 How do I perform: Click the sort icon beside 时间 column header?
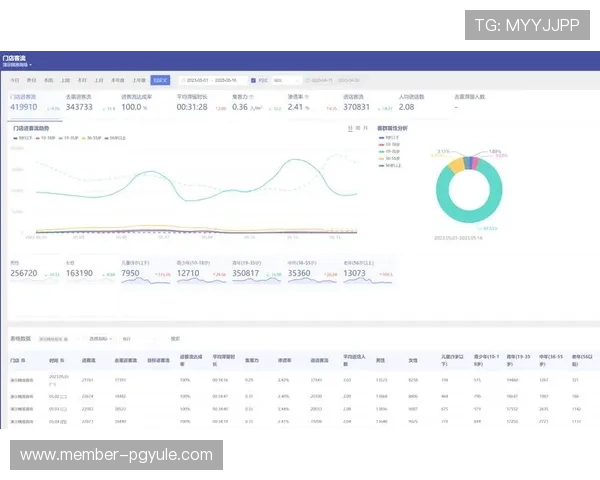click(62, 359)
